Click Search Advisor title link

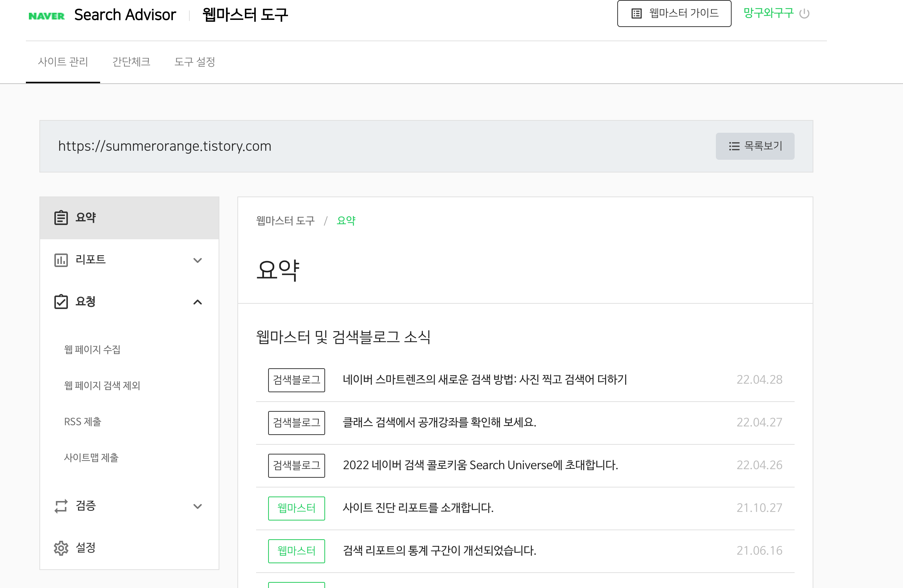point(125,15)
